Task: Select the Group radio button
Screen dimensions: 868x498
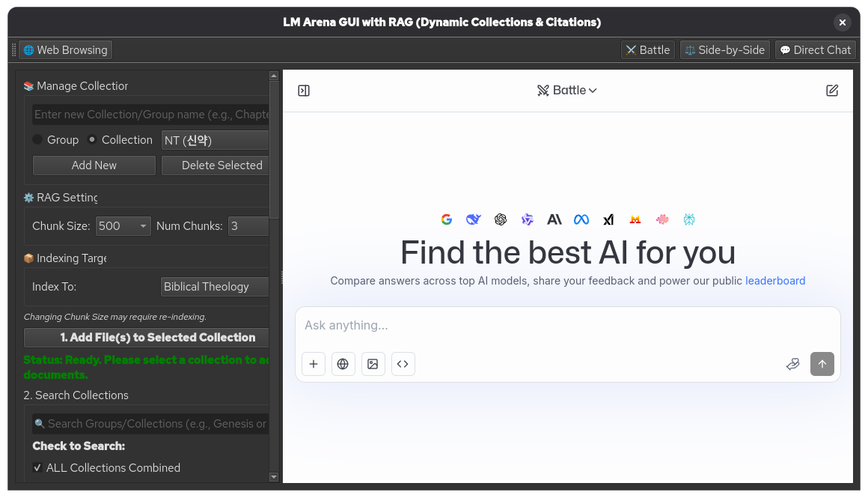Action: click(37, 139)
